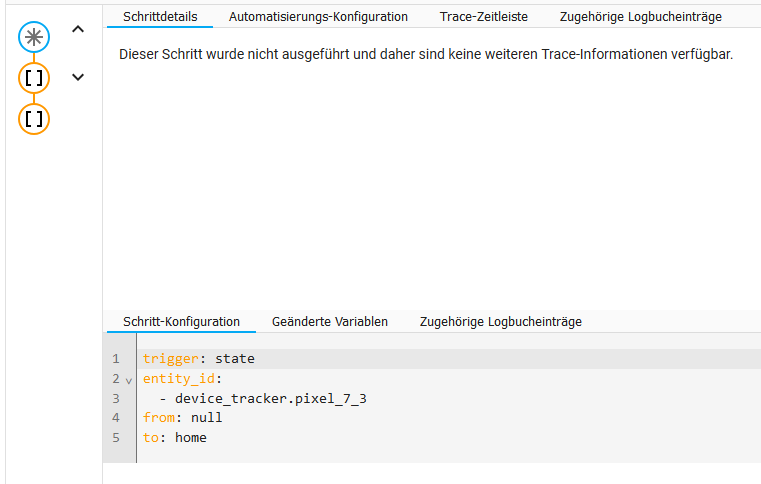Open the lower Zugehörige Logbucheinträge tab
761x484 pixels.
tap(500, 322)
